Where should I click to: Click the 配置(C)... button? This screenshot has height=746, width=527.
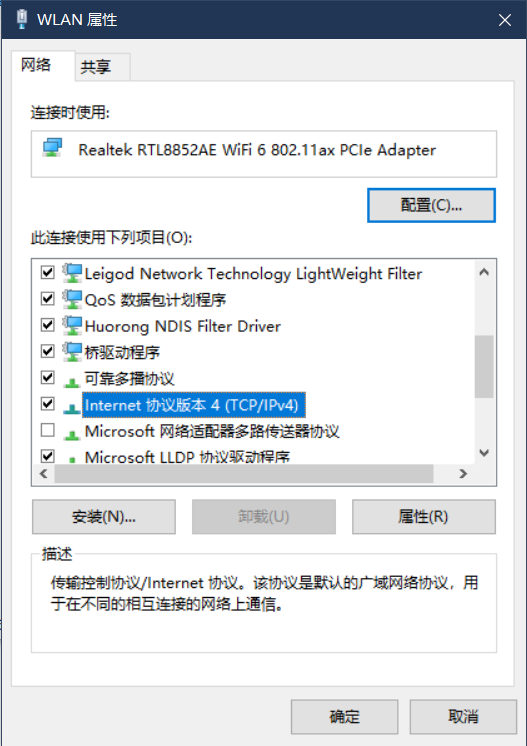pos(431,205)
